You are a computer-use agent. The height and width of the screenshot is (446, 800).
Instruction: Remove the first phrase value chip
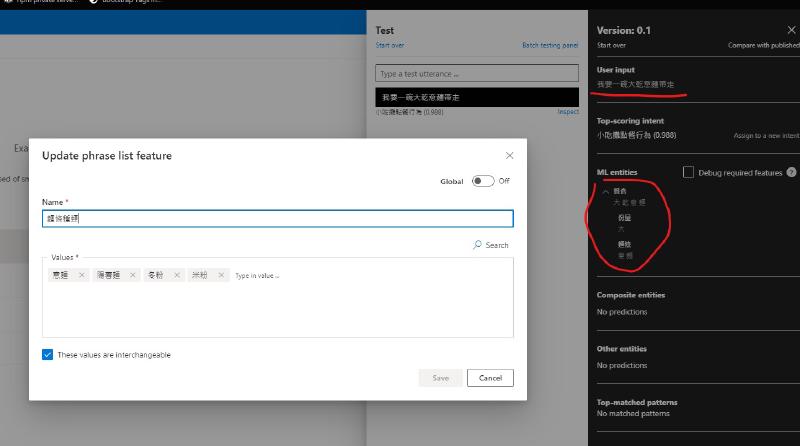click(82, 275)
